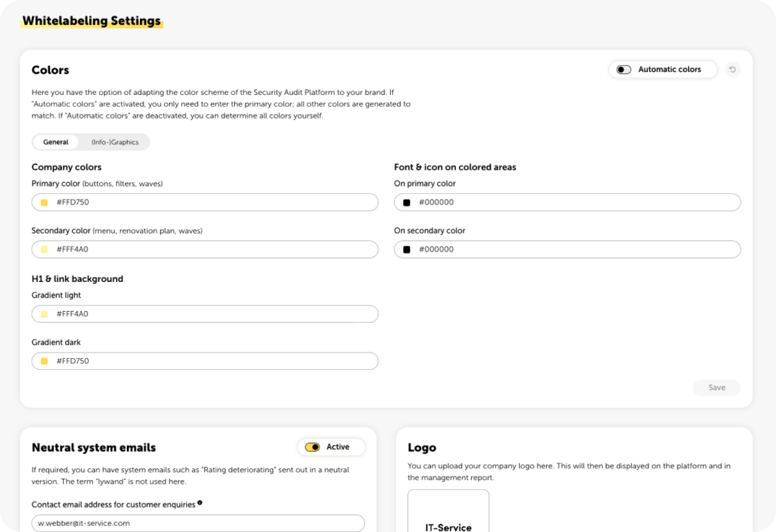Open the (Info-)Graphics tab

(x=115, y=142)
